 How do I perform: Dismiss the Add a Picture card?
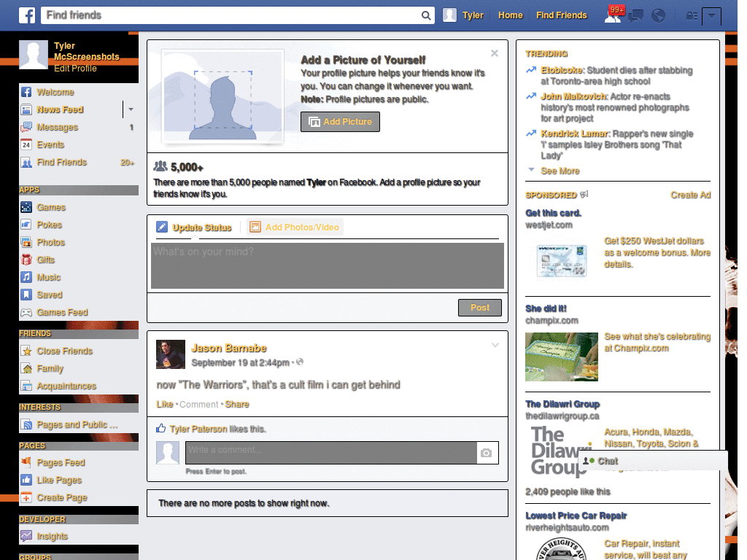[495, 53]
